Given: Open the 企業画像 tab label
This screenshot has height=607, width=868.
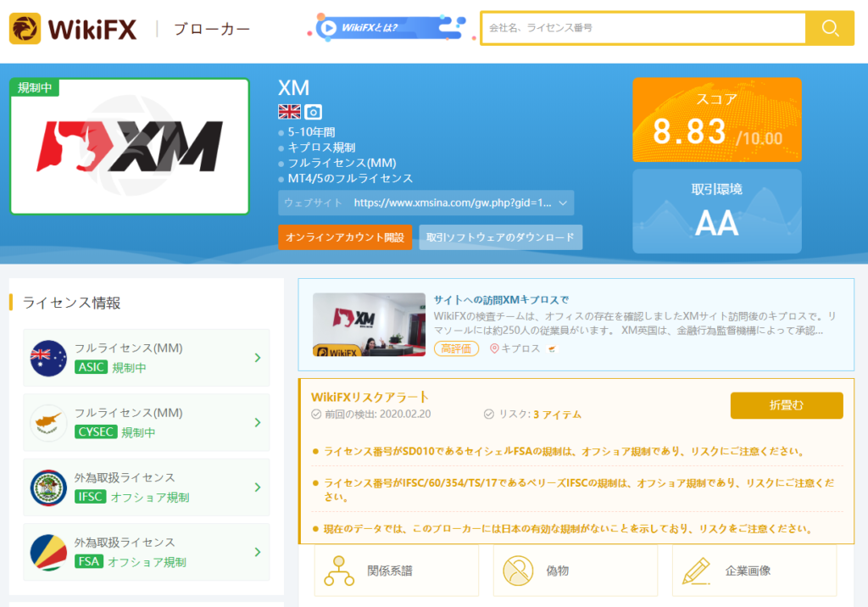Looking at the screenshot, I should [x=748, y=571].
